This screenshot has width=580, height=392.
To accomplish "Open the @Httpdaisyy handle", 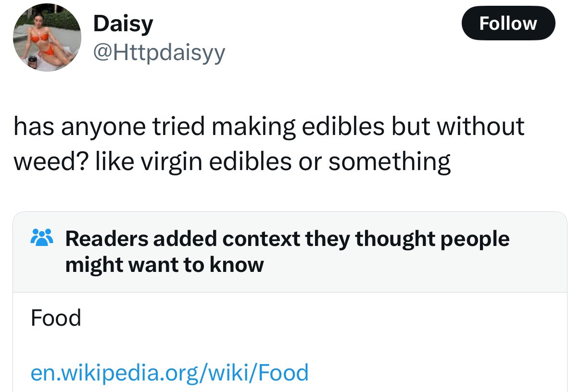I will pyautogui.click(x=159, y=53).
